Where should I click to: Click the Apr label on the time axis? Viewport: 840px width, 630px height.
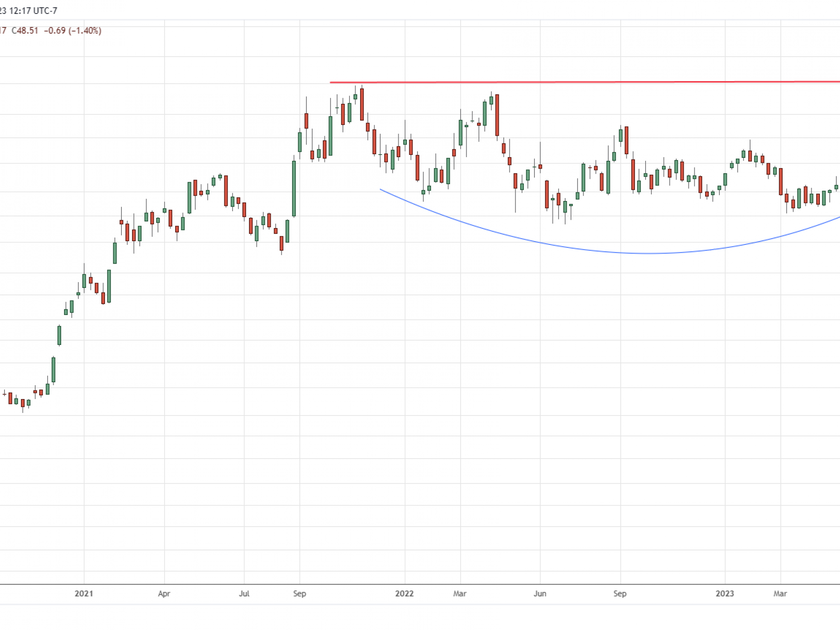(x=164, y=593)
